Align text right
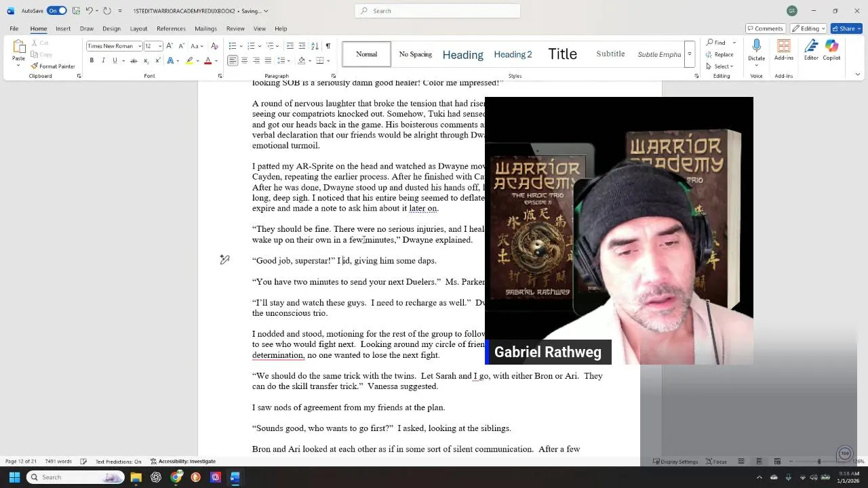 click(256, 61)
